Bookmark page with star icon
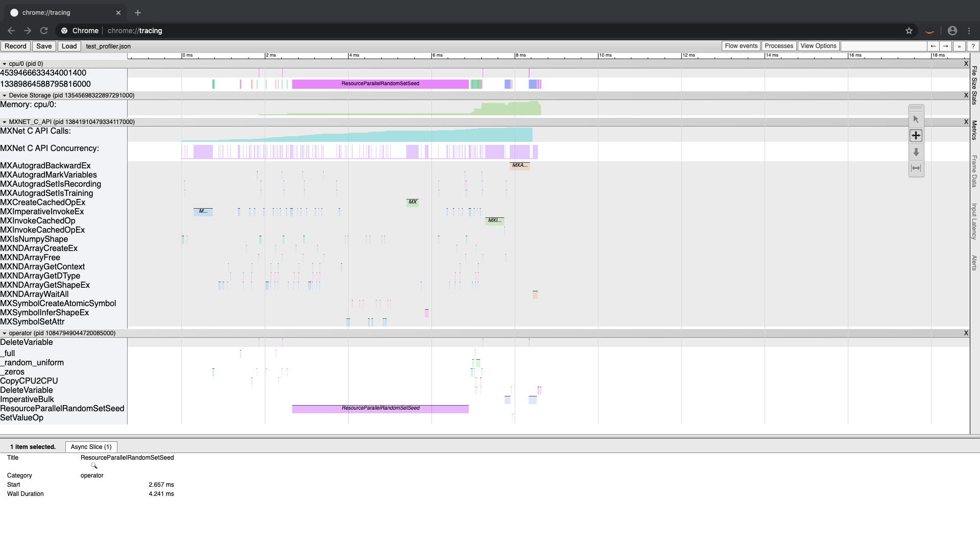Viewport: 980px width, 551px height. [909, 31]
